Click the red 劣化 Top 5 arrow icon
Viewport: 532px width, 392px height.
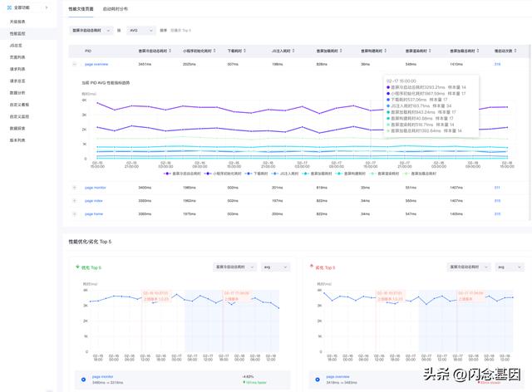[312, 267]
